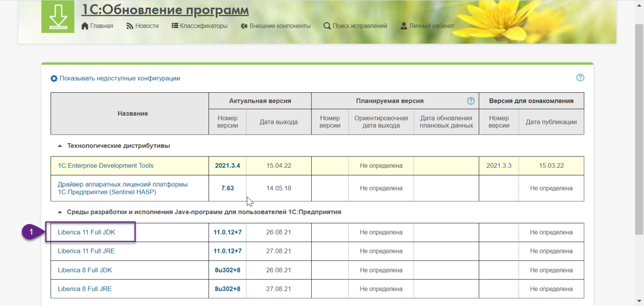Click 26.08.21 in Liberica 11 Full JDK row
The width and height of the screenshot is (644, 306).
click(279, 232)
